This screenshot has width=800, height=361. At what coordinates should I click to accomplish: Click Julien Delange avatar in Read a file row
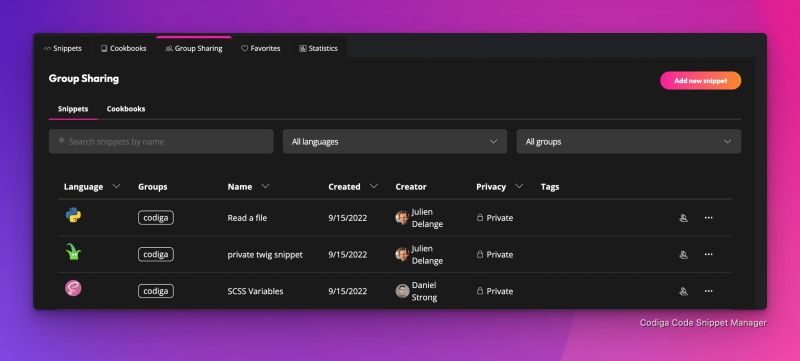click(402, 218)
